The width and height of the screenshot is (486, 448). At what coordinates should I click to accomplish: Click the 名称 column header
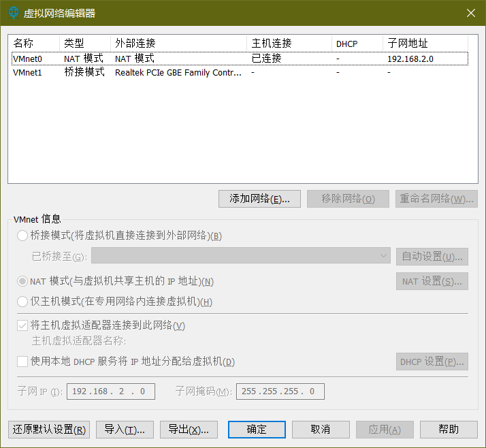(x=34, y=44)
